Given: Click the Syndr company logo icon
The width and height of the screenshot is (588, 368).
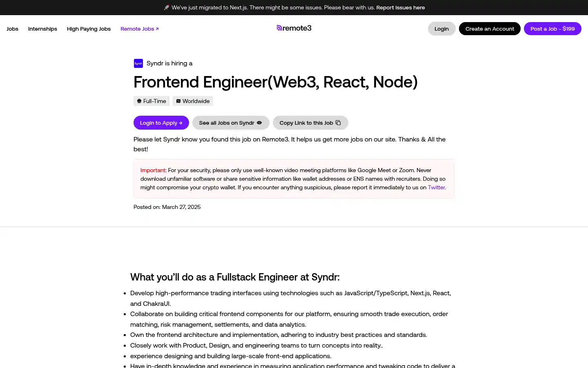Looking at the screenshot, I should [x=138, y=63].
